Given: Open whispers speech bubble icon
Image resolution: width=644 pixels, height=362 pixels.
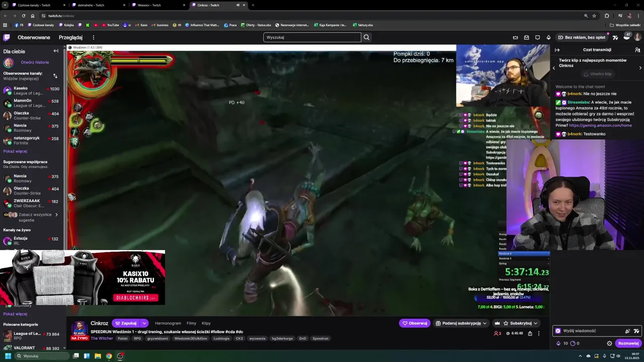Looking at the screenshot, I should pyautogui.click(x=537, y=37).
